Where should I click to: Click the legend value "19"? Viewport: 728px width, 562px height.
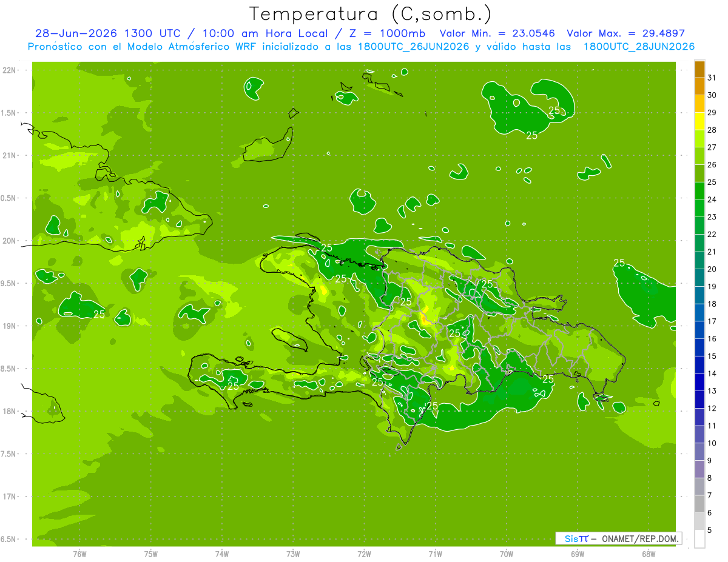(712, 287)
